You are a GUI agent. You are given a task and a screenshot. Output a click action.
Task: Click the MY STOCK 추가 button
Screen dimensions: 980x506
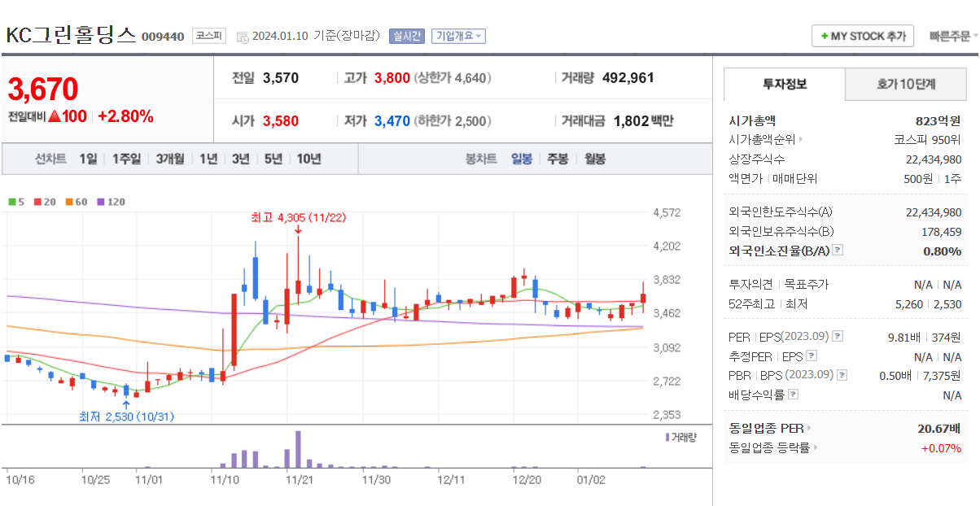pos(863,36)
